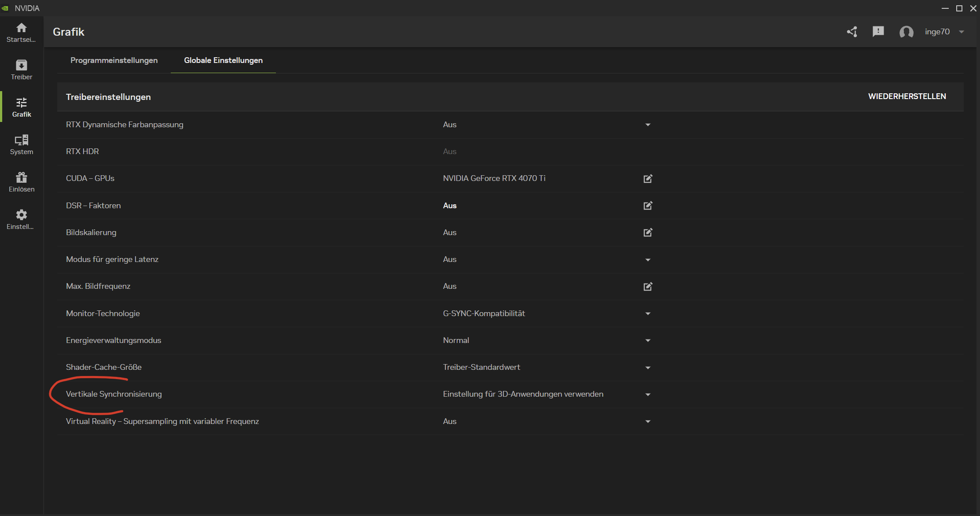Open the Treiber sidebar section

click(21, 70)
